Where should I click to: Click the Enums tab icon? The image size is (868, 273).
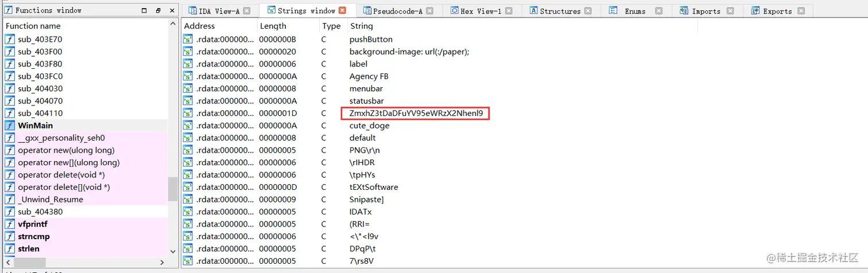pos(613,10)
